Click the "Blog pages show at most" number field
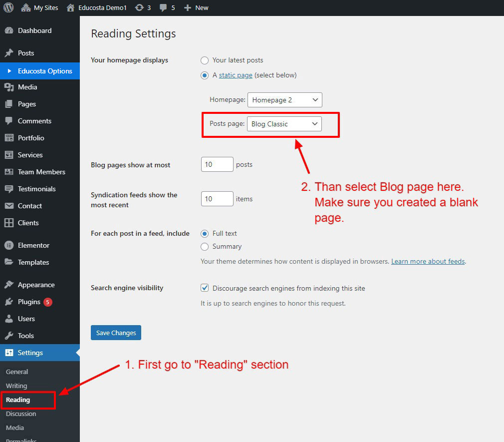504x442 pixels. coord(217,164)
